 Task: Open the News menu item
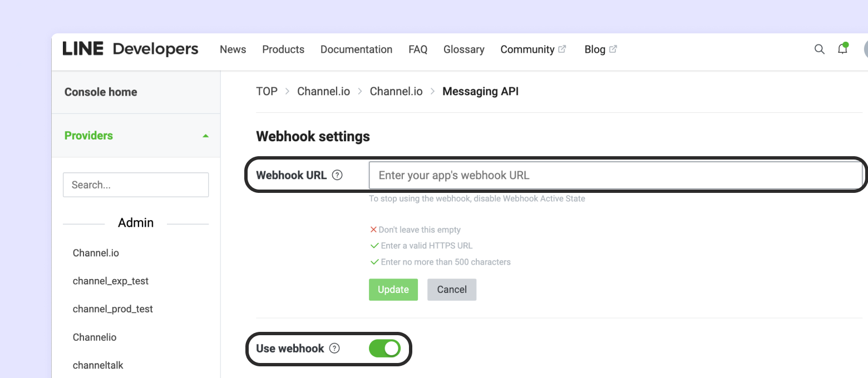pos(233,49)
